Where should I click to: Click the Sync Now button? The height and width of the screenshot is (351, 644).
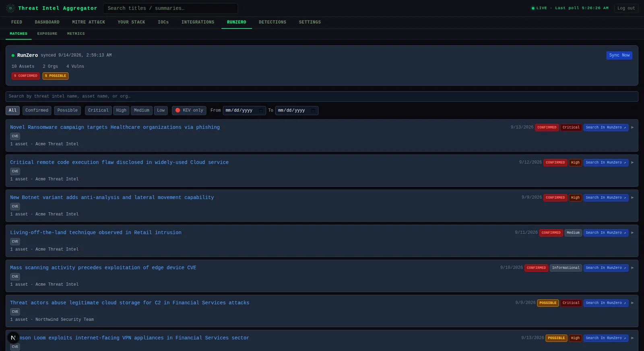coord(619,55)
